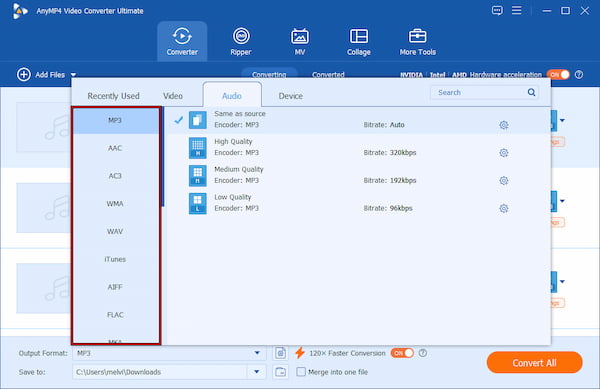The image size is (600, 389).
Task: Open More Tools toolbox
Action: 417,41
